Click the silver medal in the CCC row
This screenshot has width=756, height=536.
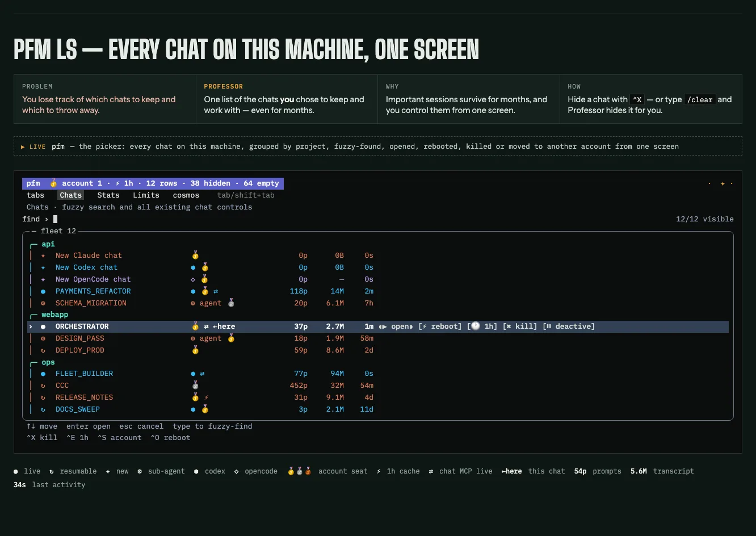(195, 386)
